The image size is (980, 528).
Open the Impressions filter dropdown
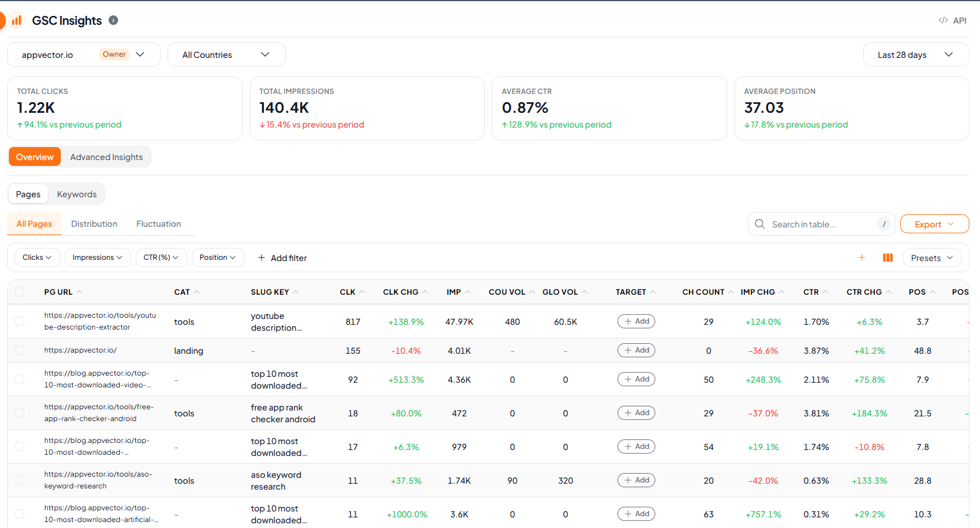[x=97, y=258]
